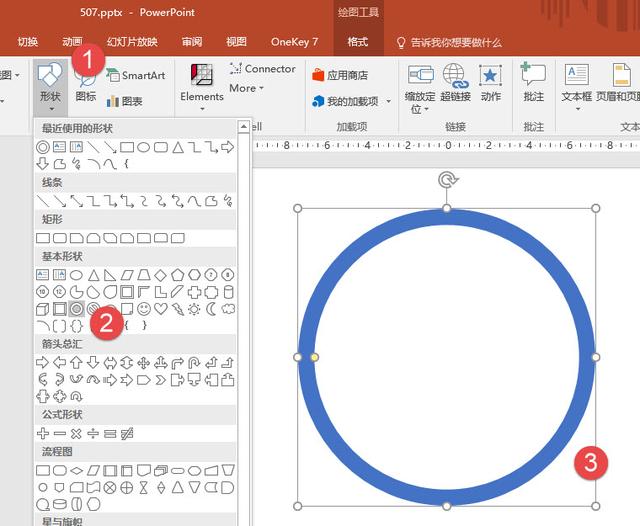This screenshot has width=640, height=526.
Task: Choose the decision diamond under 流程图
Action: point(76,471)
